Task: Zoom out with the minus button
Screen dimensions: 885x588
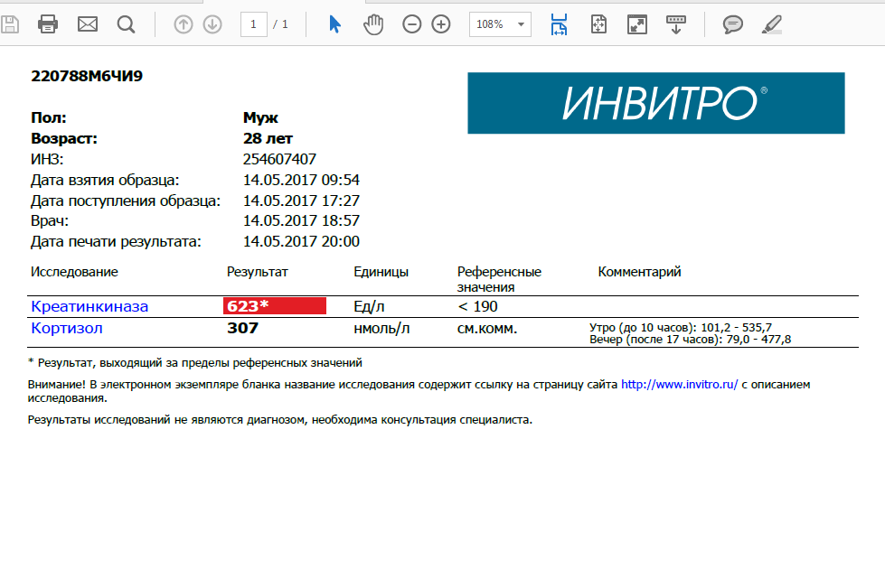Action: (x=412, y=24)
